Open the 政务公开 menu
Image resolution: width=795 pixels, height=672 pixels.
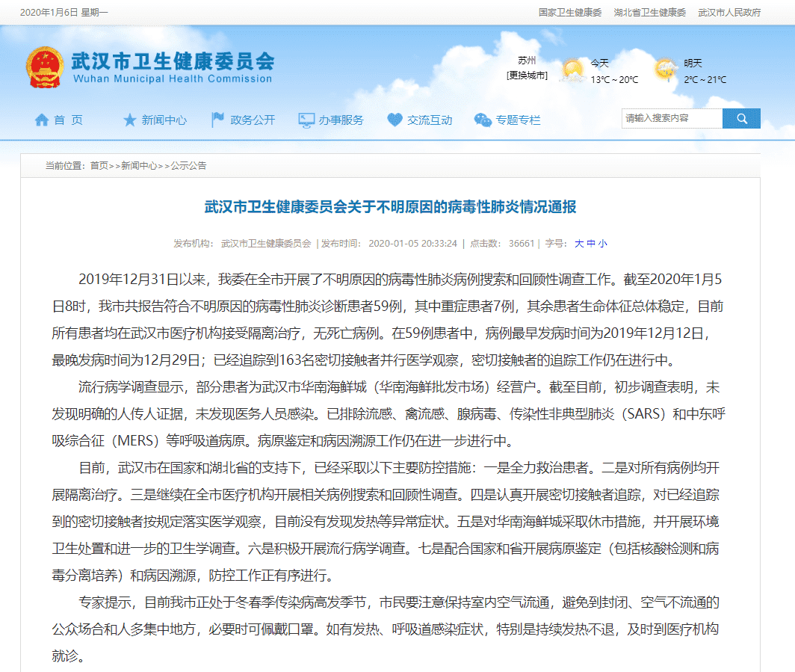(x=253, y=120)
